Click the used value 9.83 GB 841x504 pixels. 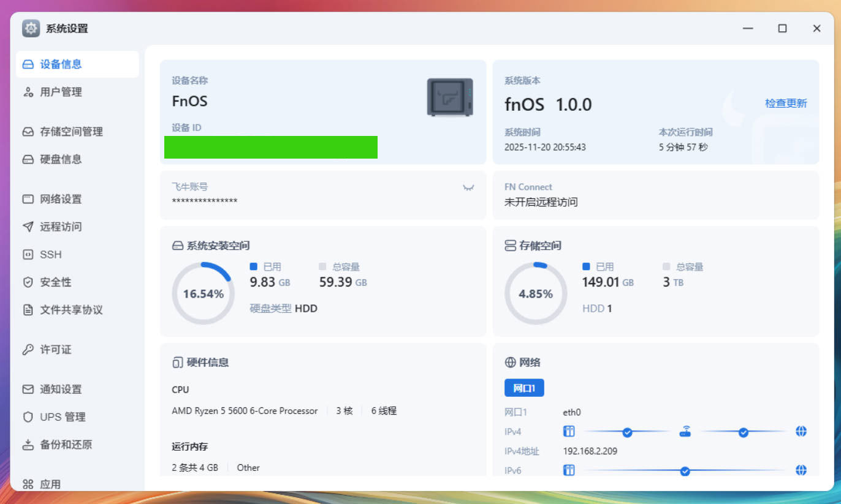coord(270,282)
